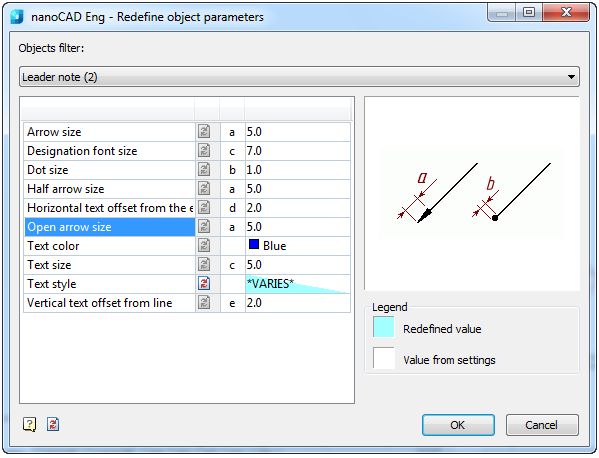Minimize the dialog window

click(502, 13)
